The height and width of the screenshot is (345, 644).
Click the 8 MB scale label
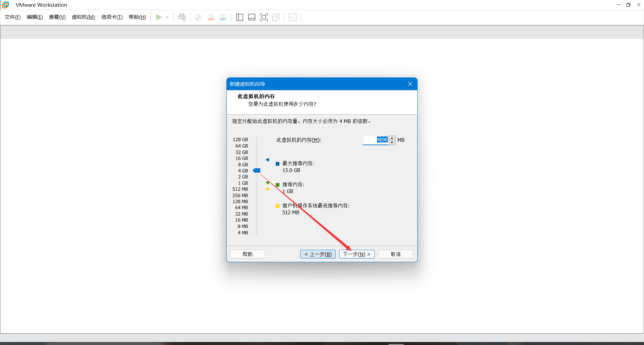point(243,226)
